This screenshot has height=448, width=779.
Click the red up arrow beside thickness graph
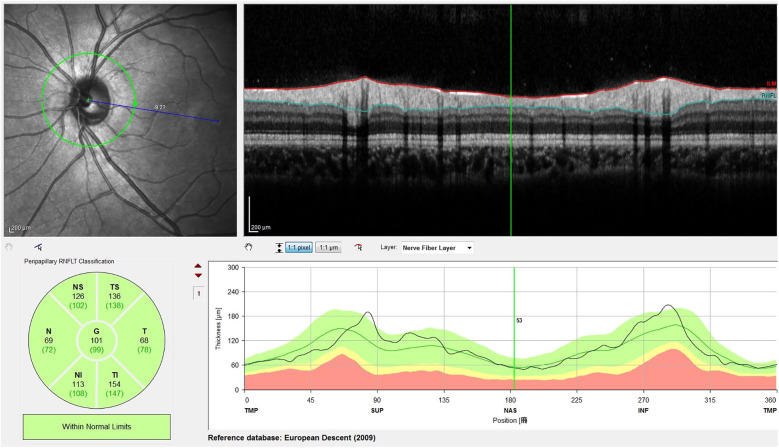(x=198, y=266)
